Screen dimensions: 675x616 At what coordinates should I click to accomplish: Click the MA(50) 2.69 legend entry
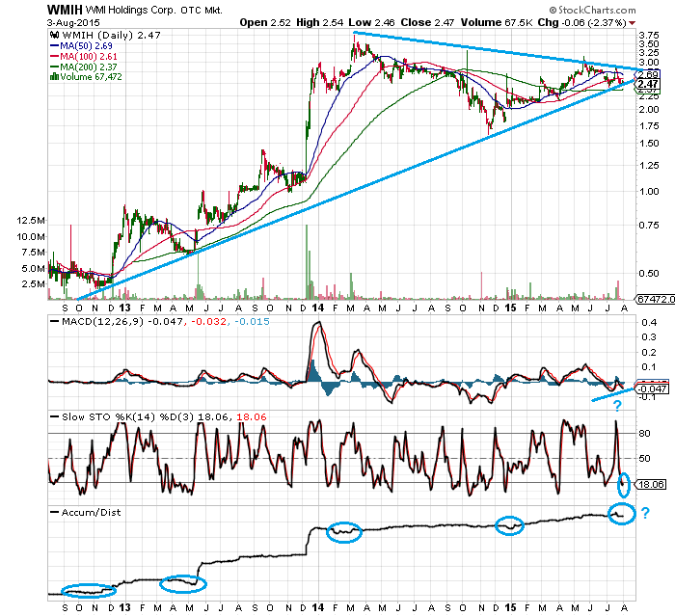pos(86,45)
